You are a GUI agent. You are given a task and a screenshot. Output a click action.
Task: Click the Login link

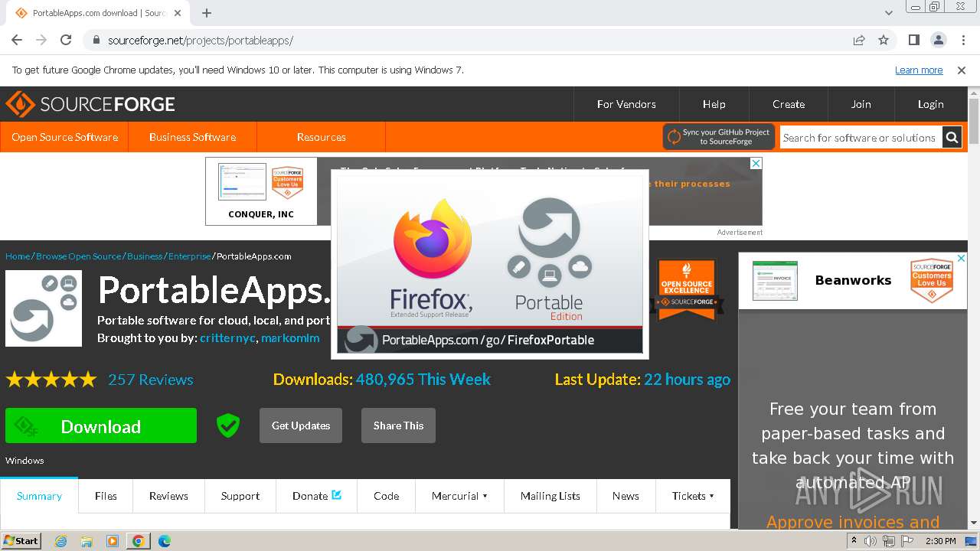[930, 104]
